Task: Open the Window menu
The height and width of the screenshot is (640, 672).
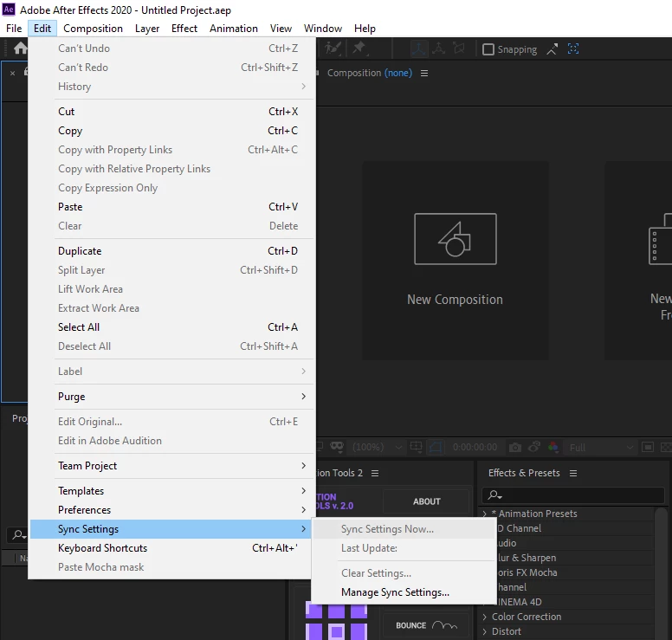Action: [x=323, y=29]
